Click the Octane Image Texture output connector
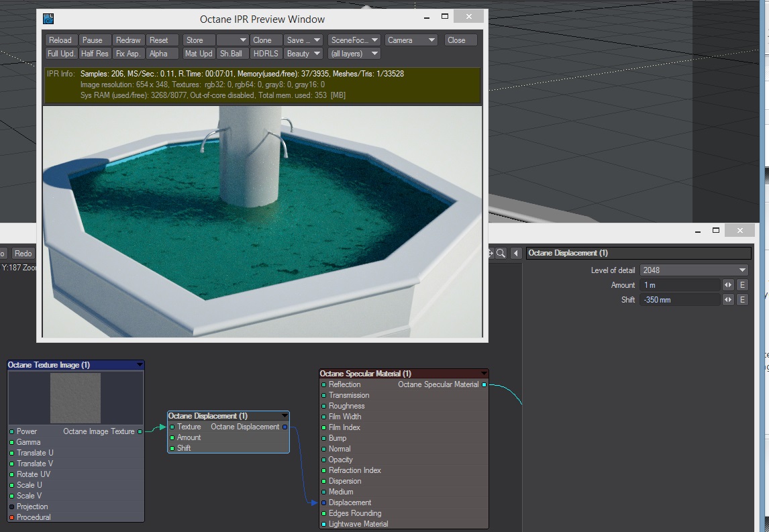Image resolution: width=769 pixels, height=532 pixels. pos(140,431)
